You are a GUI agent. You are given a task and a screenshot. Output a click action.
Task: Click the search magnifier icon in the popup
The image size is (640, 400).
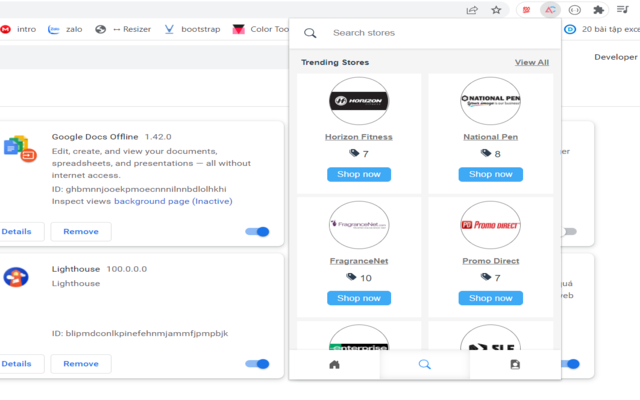(310, 33)
